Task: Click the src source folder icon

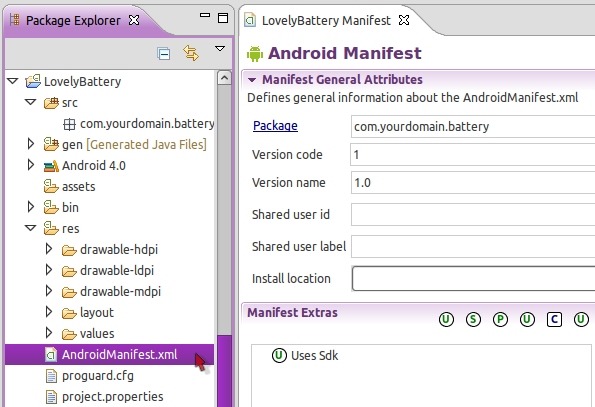Action: tap(51, 102)
